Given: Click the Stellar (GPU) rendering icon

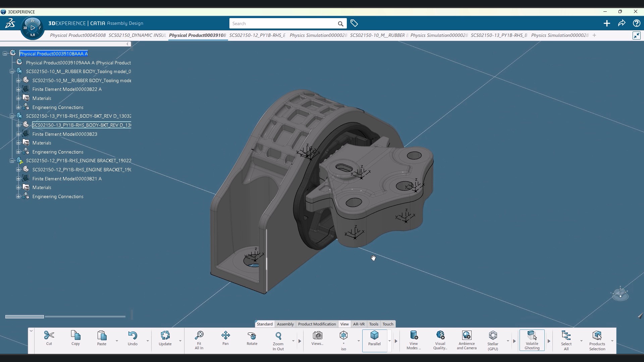Looking at the screenshot, I should point(493,339).
